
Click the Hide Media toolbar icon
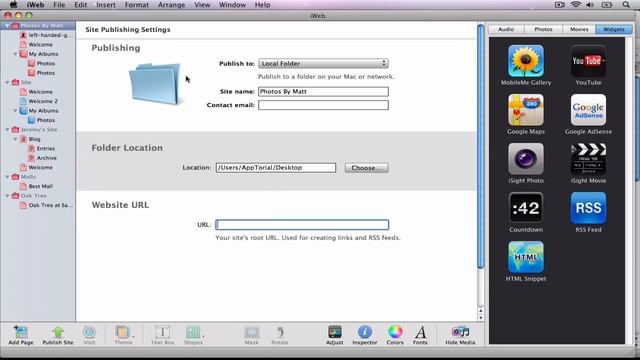pos(460,335)
